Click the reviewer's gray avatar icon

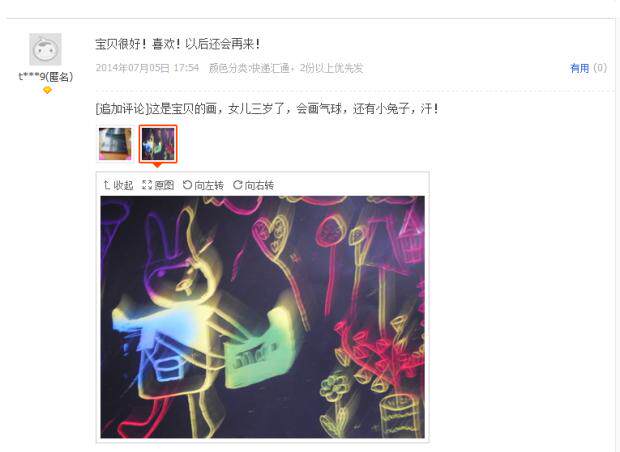pyautogui.click(x=45, y=49)
